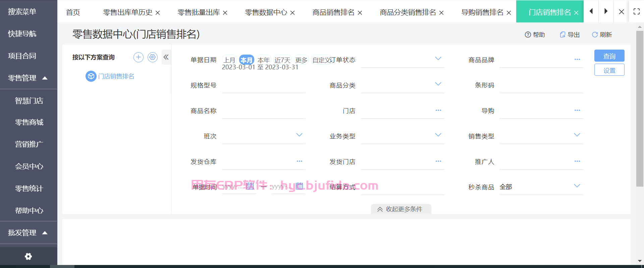Expand the 秒杀商品 dropdown showing 全部
Screen dimensions: 644x268
tap(577, 186)
